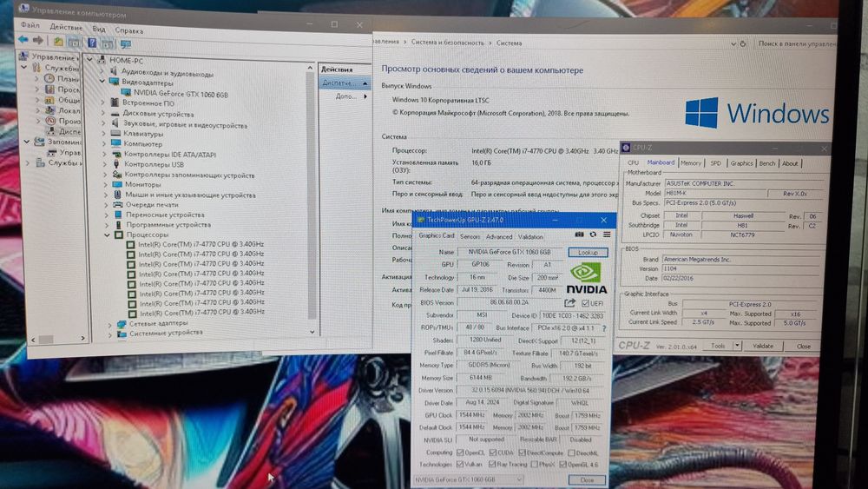Toggle the PhysX checkbox
This screenshot has height=489, width=868.
(x=534, y=465)
